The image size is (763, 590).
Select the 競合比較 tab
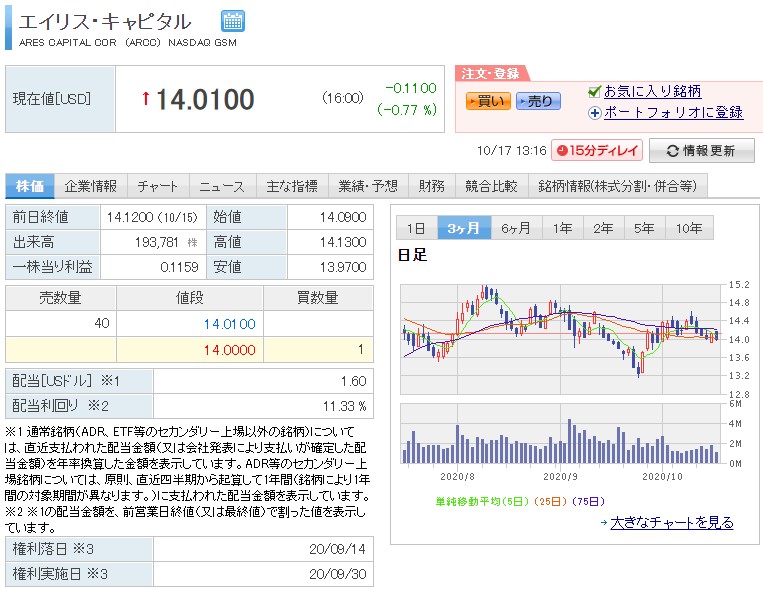491,186
